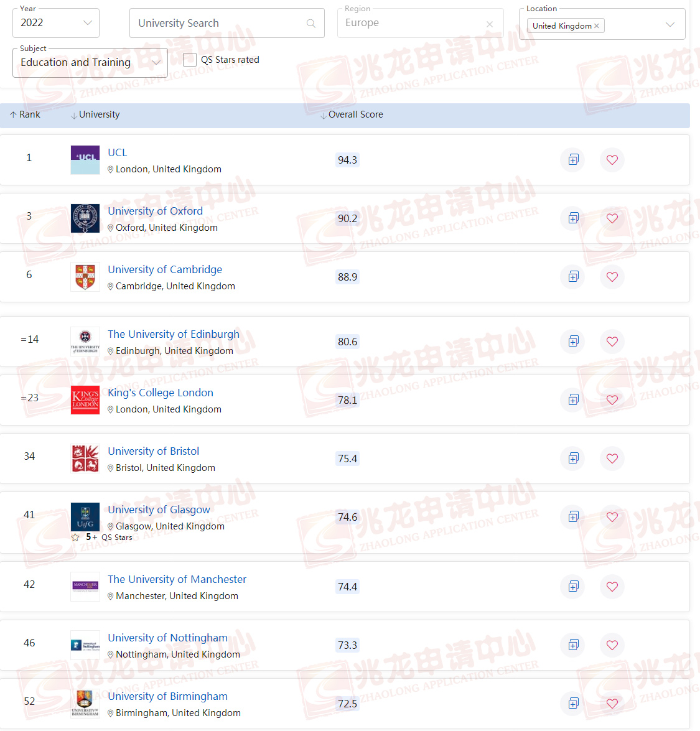Click the compare icon next to UCL
This screenshot has width=700, height=731.
pos(572,160)
